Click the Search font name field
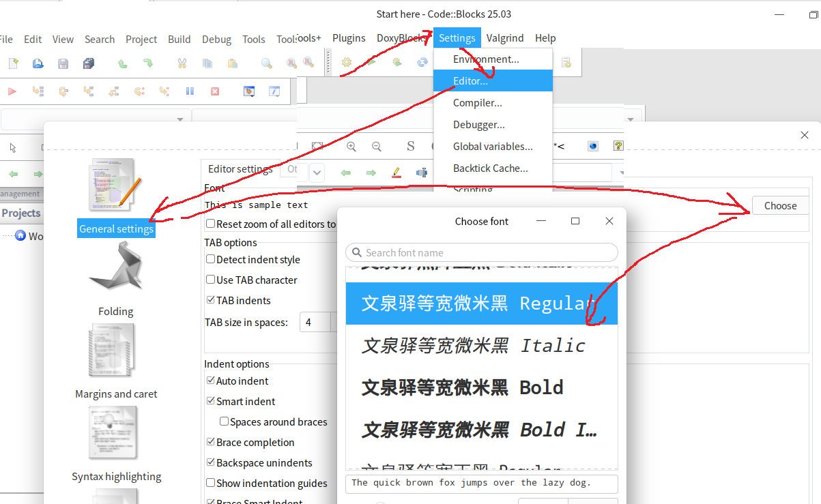This screenshot has width=821, height=504. [x=482, y=252]
